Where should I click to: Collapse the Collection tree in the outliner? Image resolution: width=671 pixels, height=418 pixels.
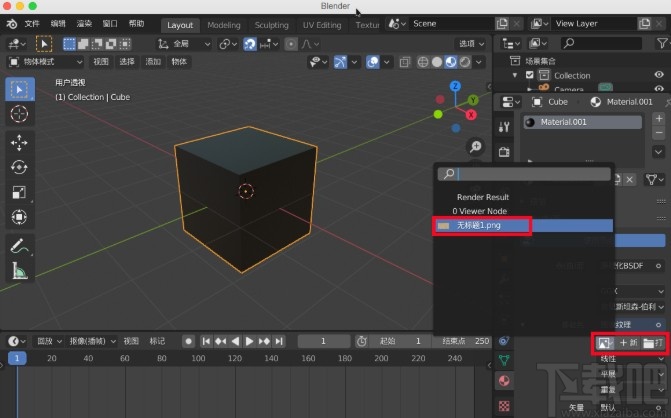pos(517,75)
